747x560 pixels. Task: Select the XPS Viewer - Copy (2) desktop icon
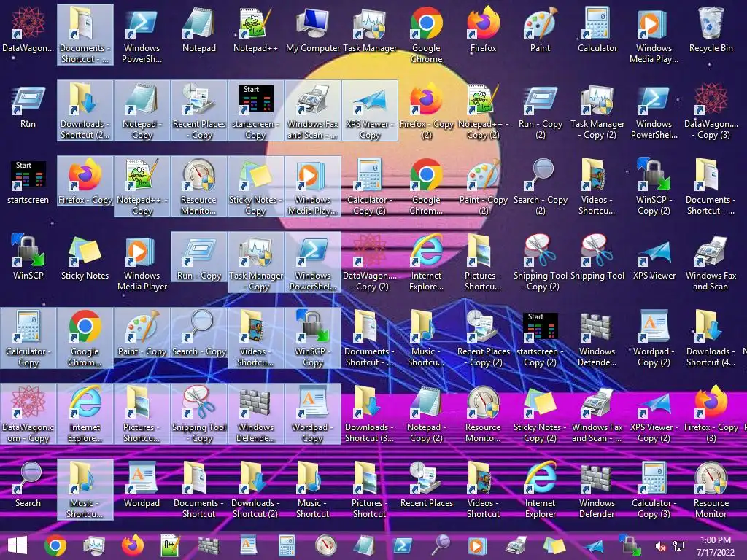tap(654, 415)
